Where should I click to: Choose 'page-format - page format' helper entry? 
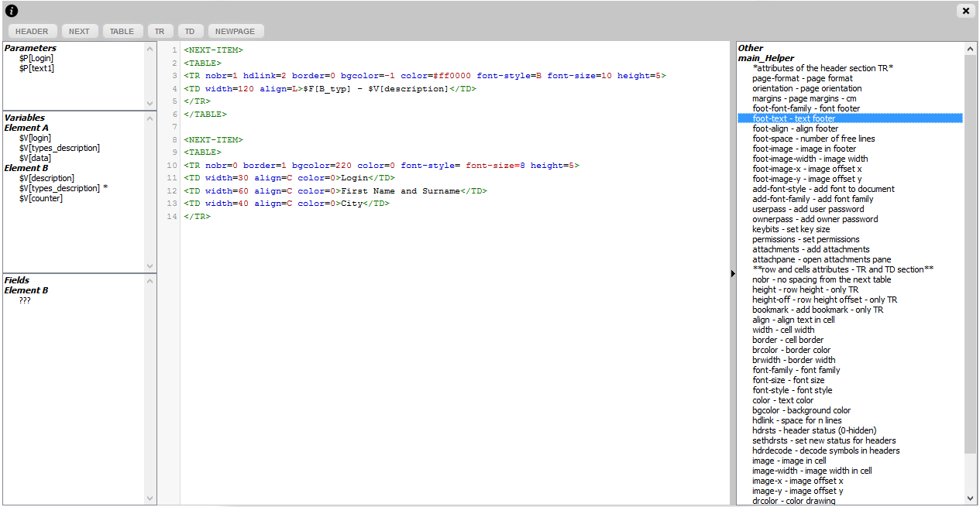coord(802,78)
